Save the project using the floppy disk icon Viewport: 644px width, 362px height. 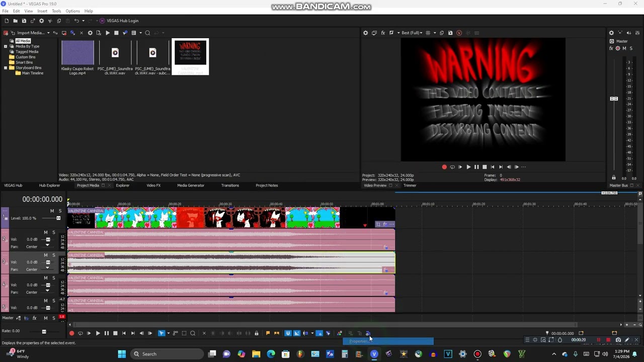[x=24, y=21]
